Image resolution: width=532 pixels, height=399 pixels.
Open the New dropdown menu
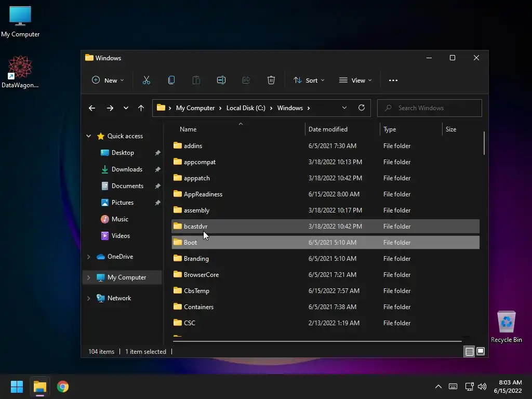(108, 81)
